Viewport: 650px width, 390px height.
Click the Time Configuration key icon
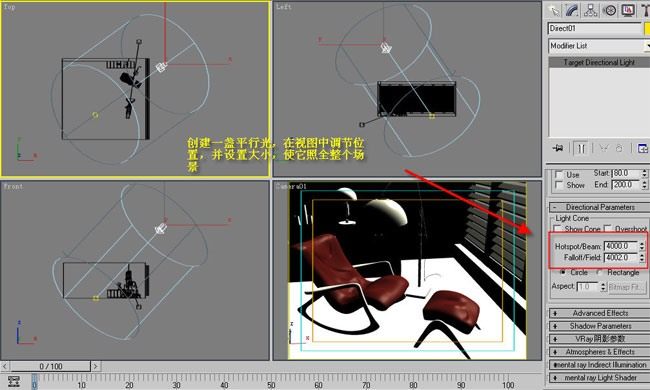[x=14, y=381]
